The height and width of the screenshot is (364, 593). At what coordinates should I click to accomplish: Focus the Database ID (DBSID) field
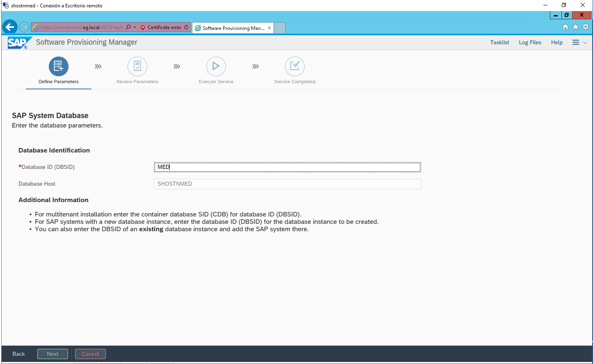click(x=287, y=167)
